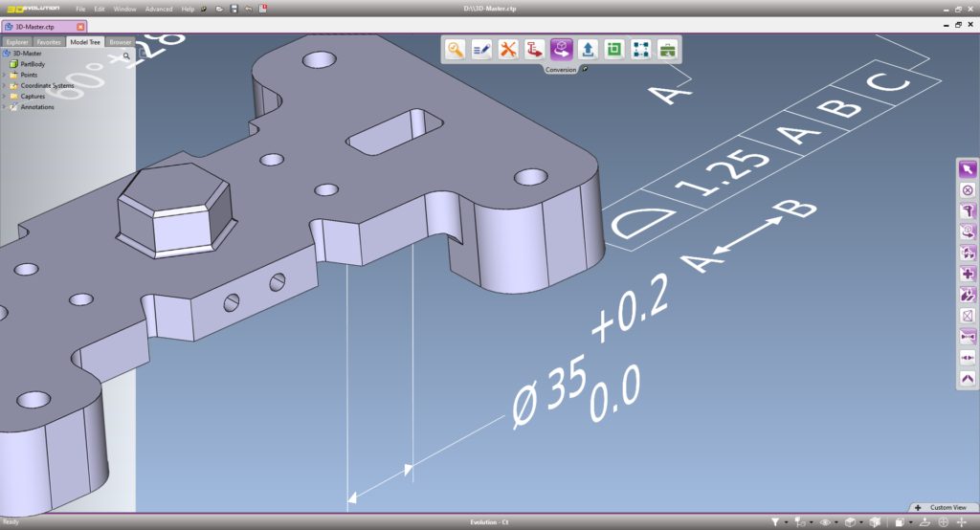Switch to the Favorites tab
Screen dimensions: 980x530
[x=50, y=42]
